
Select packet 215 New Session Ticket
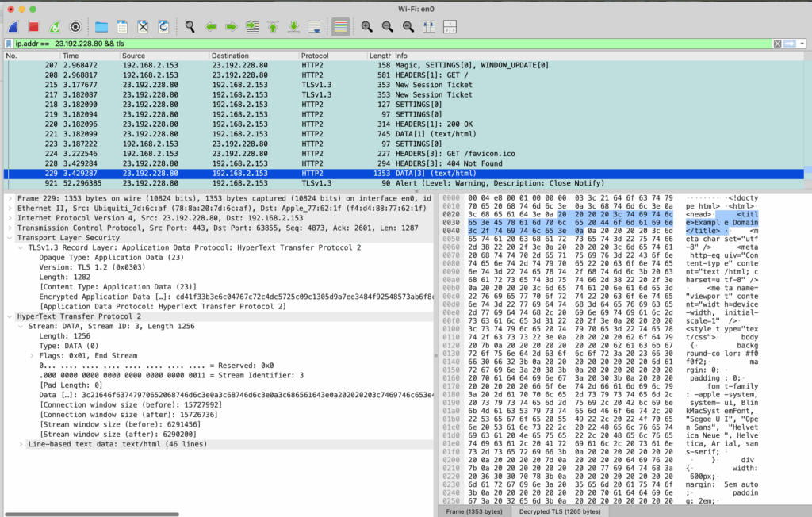(404, 85)
